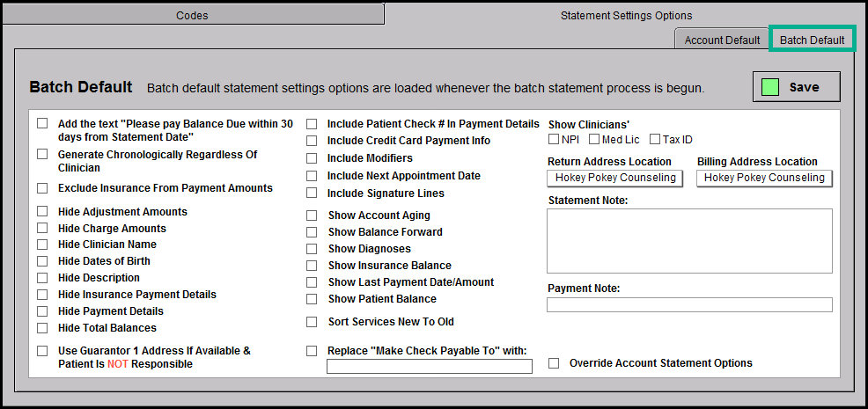The height and width of the screenshot is (409, 868).
Task: Open the Account Default tab
Action: pos(722,40)
